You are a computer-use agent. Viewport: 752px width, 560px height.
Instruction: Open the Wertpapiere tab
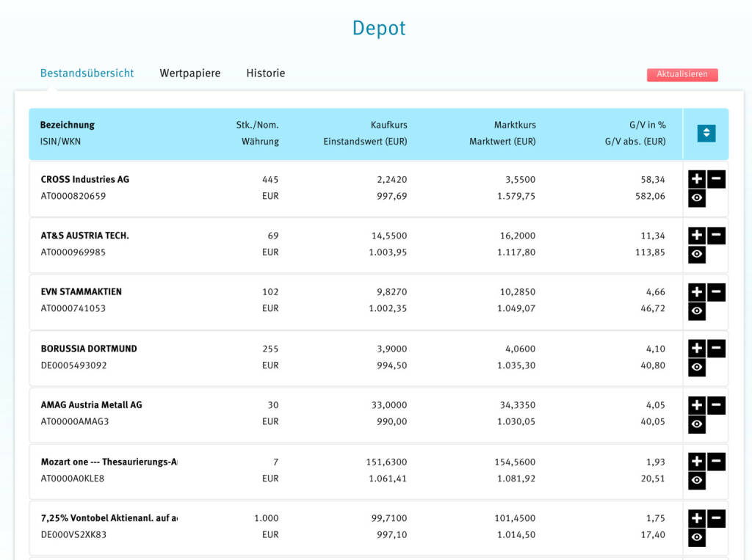190,73
